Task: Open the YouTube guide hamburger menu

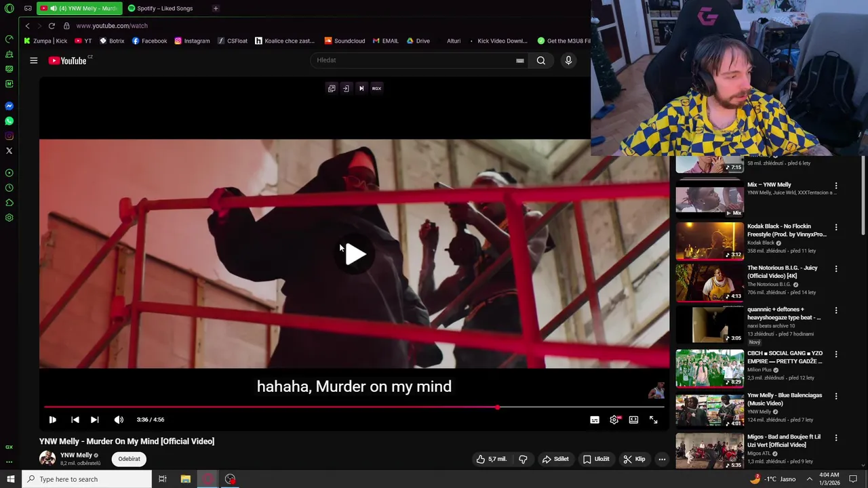Action: coord(33,60)
